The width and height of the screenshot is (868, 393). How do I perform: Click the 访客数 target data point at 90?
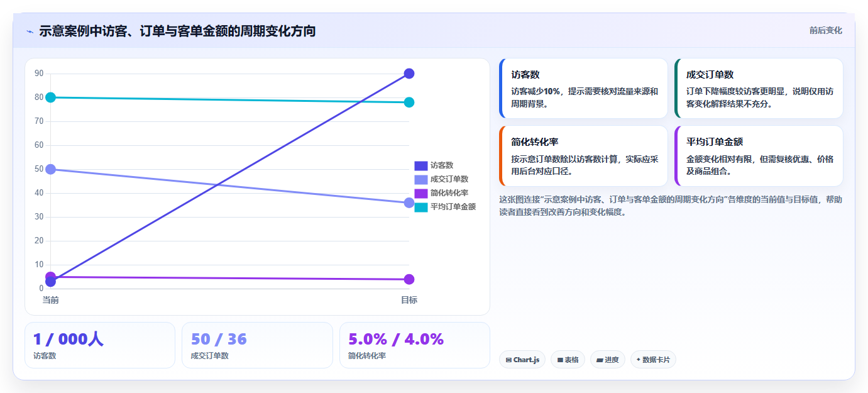tap(409, 74)
